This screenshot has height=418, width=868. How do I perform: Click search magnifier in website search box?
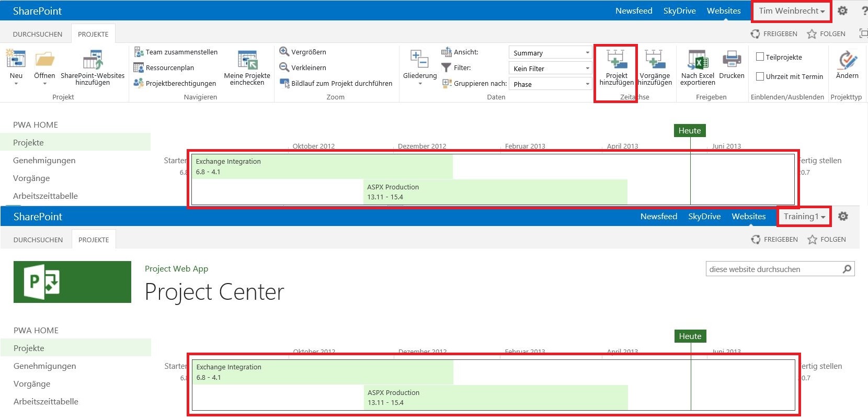847,269
